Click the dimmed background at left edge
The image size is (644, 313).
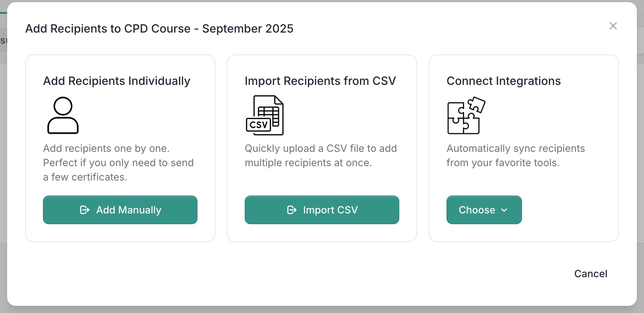3,179
